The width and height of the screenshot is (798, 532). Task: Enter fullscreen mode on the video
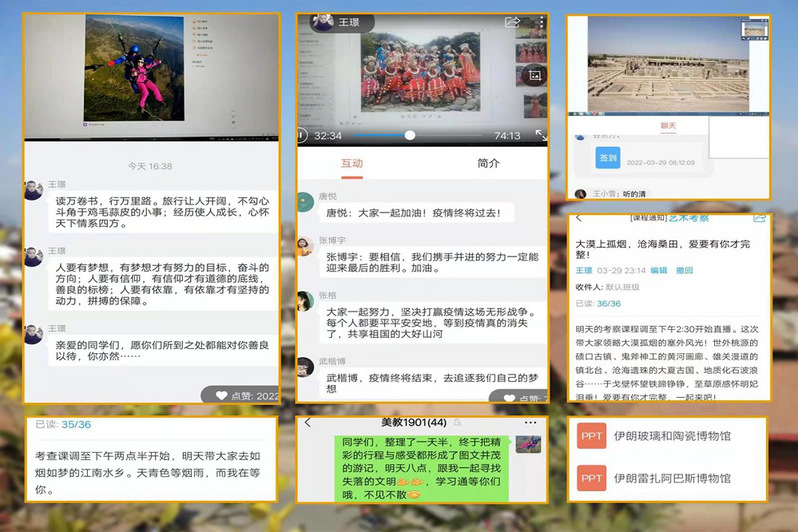pos(540,135)
